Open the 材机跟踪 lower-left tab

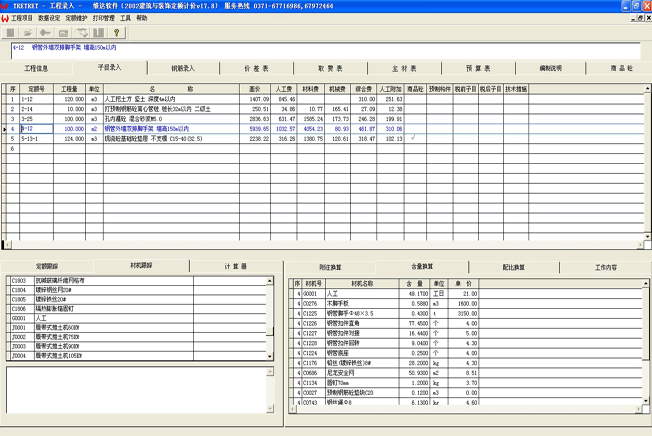141,266
